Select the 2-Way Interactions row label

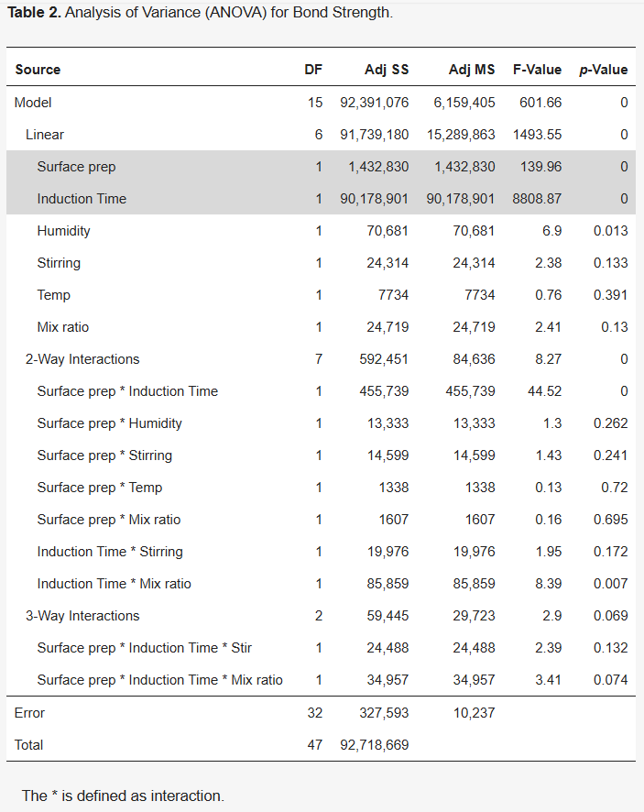pyautogui.click(x=82, y=359)
